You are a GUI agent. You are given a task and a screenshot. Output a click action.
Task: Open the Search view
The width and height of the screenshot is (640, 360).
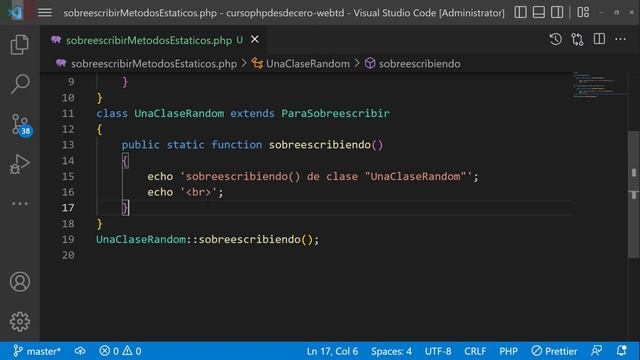(x=20, y=84)
